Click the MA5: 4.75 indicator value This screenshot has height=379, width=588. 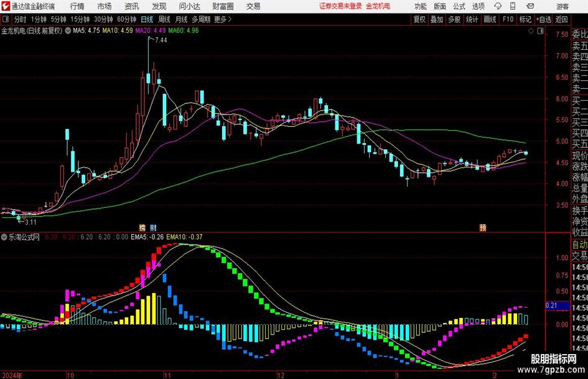pyautogui.click(x=86, y=30)
